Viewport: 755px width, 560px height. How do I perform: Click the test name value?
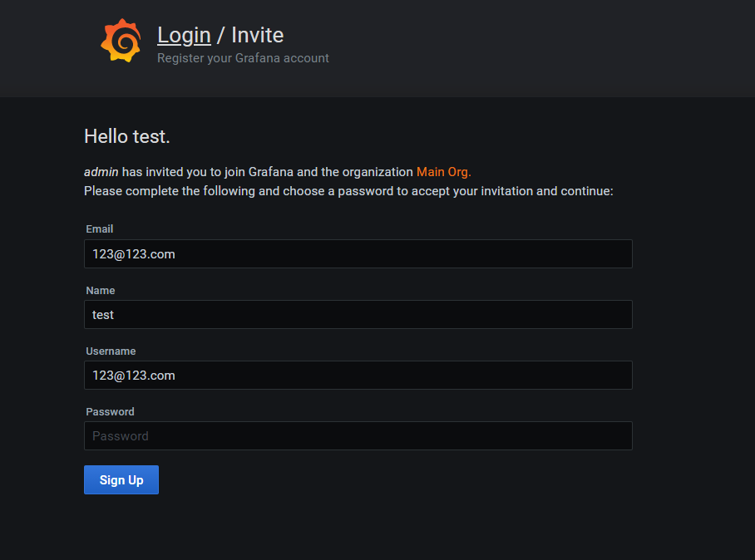point(103,314)
